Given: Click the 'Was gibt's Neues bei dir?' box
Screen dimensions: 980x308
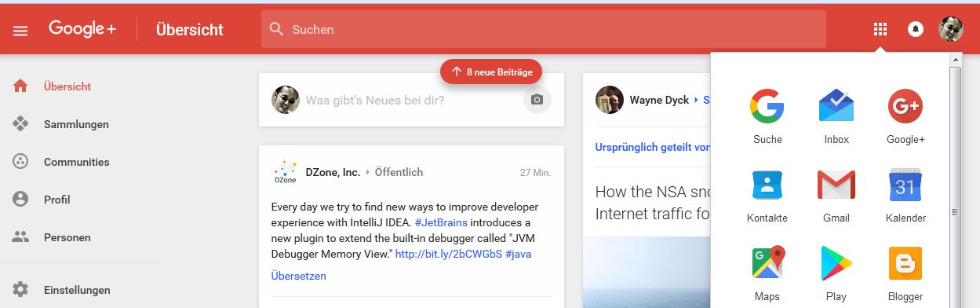Looking at the screenshot, I should (375, 100).
